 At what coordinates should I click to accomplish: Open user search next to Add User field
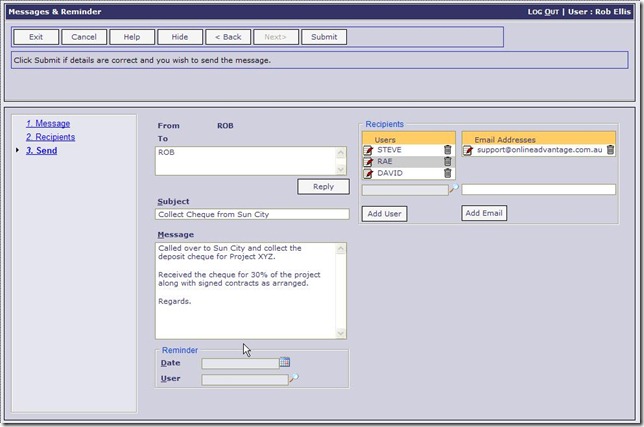(453, 188)
